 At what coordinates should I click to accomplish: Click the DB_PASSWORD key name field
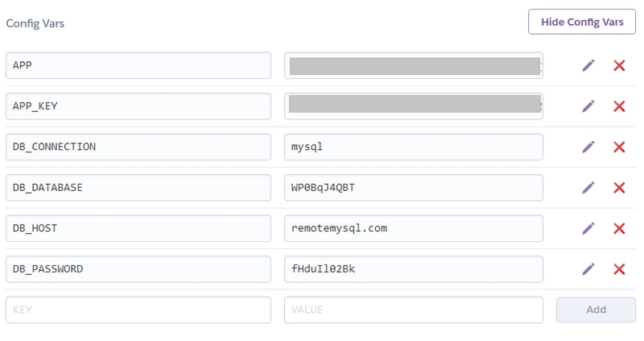[138, 269]
